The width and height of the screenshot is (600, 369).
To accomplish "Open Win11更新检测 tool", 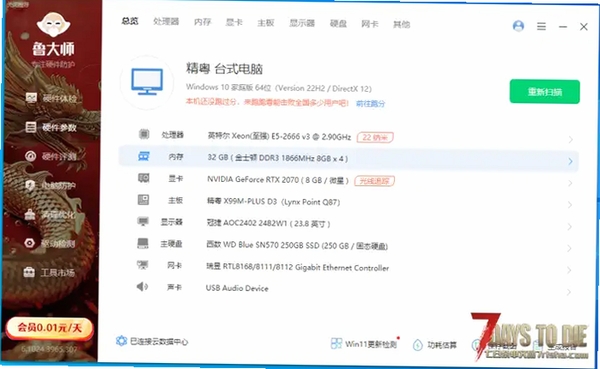I will (364, 344).
